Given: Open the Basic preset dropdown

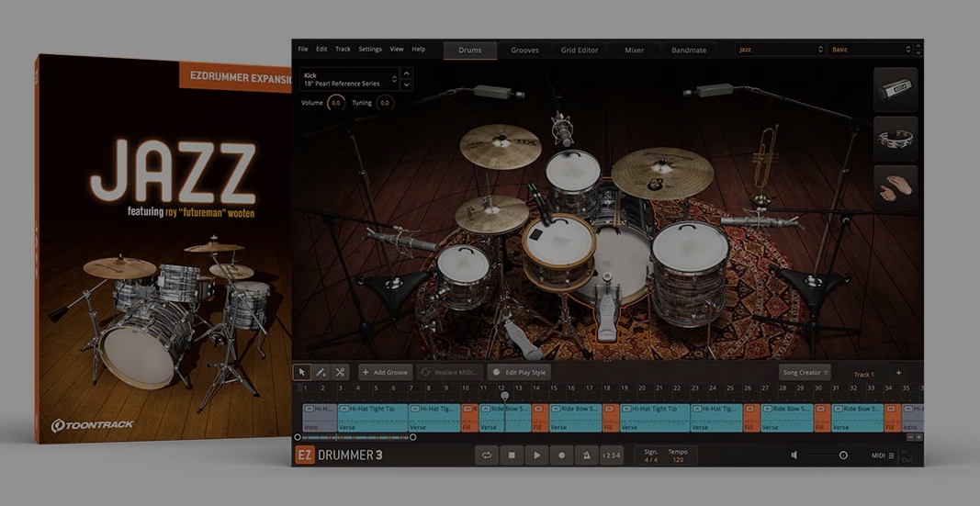Looking at the screenshot, I should pos(870,50).
